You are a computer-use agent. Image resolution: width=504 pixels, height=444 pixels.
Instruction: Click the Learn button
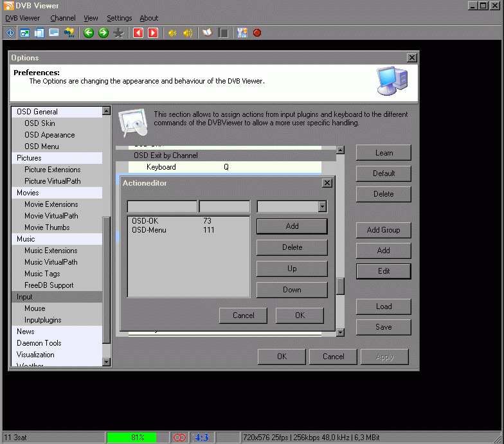[x=384, y=153]
